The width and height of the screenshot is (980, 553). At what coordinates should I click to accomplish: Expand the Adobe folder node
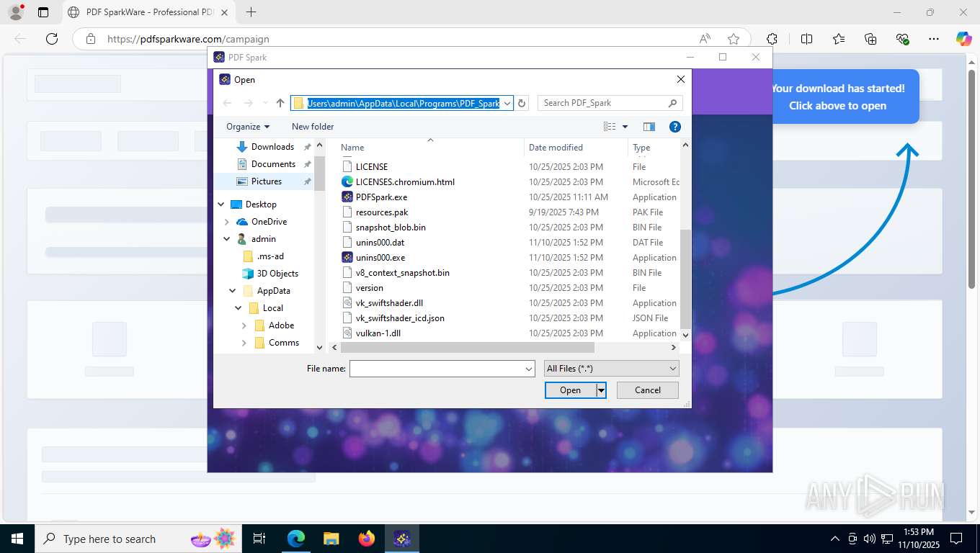click(244, 325)
